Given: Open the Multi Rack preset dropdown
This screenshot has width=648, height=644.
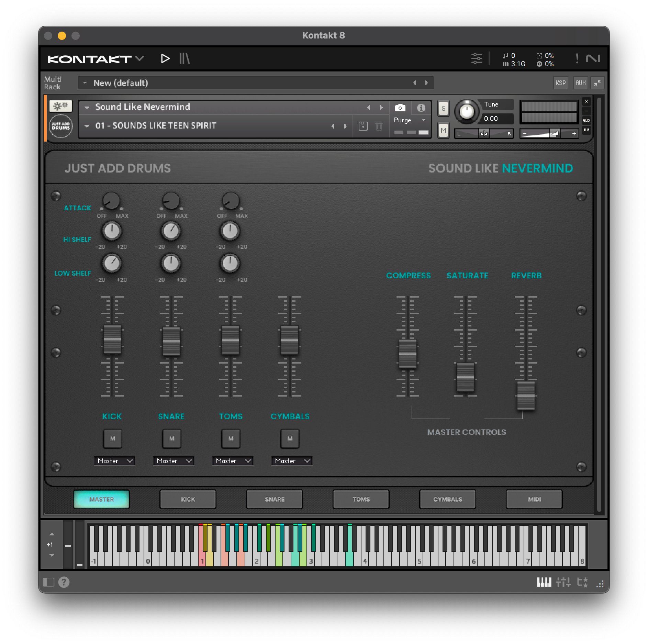Looking at the screenshot, I should 85,83.
